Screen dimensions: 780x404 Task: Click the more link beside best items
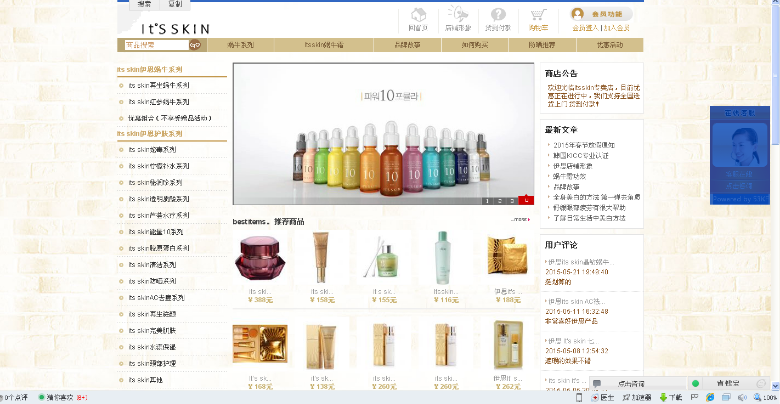520,219
